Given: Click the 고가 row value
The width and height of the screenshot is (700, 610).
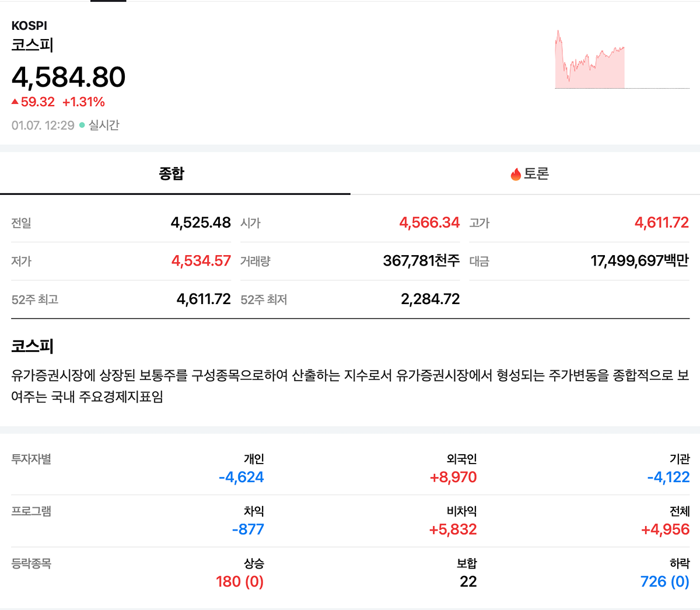Looking at the screenshot, I should pyautogui.click(x=661, y=223).
